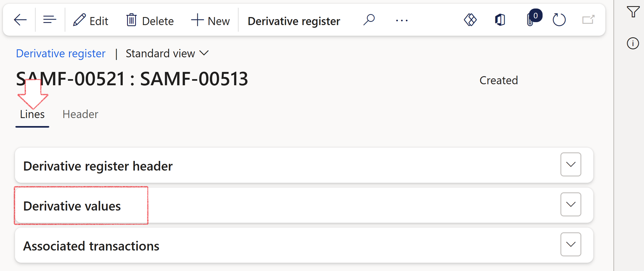This screenshot has width=644, height=271.
Task: Expand the Derivative values chevron
Action: point(571,205)
